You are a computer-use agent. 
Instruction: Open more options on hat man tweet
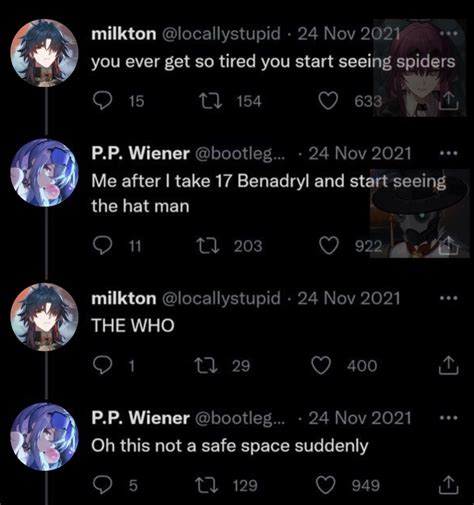click(x=449, y=153)
